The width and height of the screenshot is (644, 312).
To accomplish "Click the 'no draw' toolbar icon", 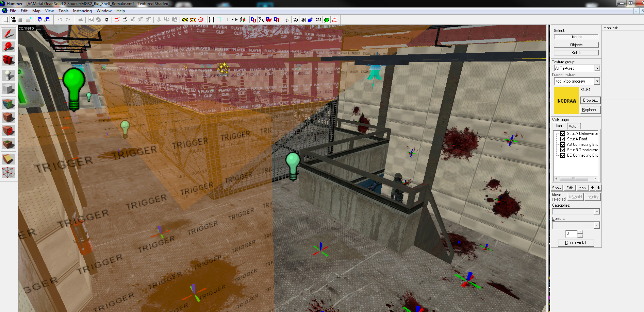I will tap(334, 20).
